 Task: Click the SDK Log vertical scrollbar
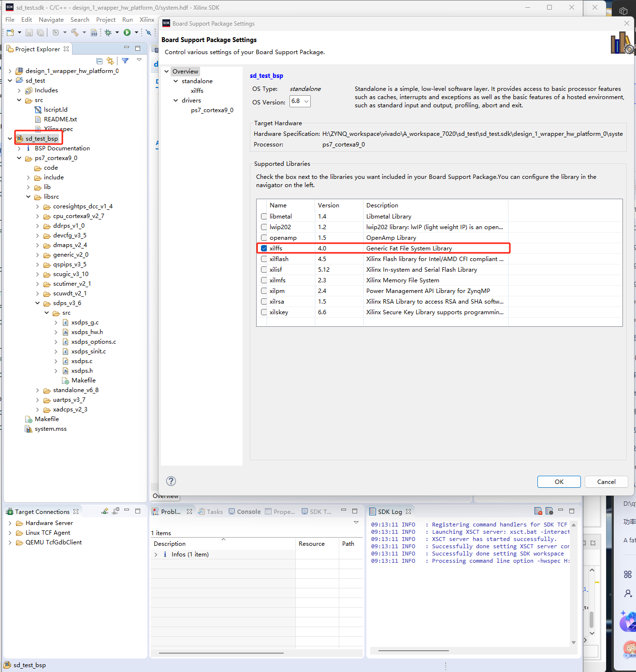click(x=574, y=584)
